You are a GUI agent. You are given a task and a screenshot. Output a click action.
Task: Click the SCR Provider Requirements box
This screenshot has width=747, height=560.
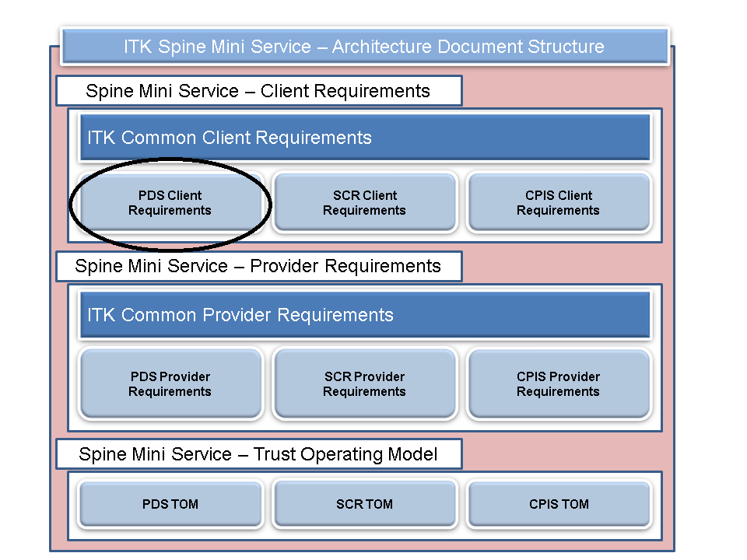364,383
